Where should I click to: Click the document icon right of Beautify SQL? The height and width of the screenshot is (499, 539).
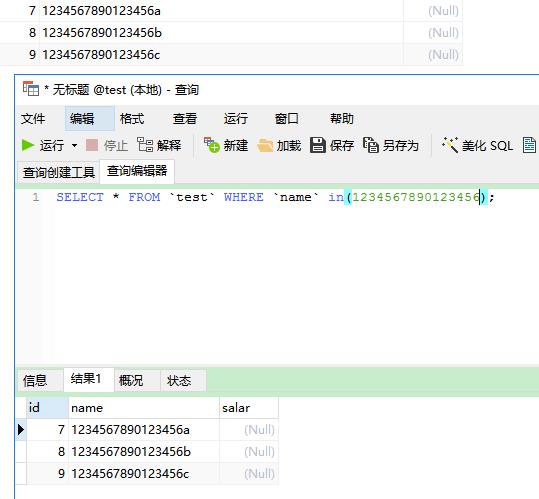pyautogui.click(x=529, y=145)
